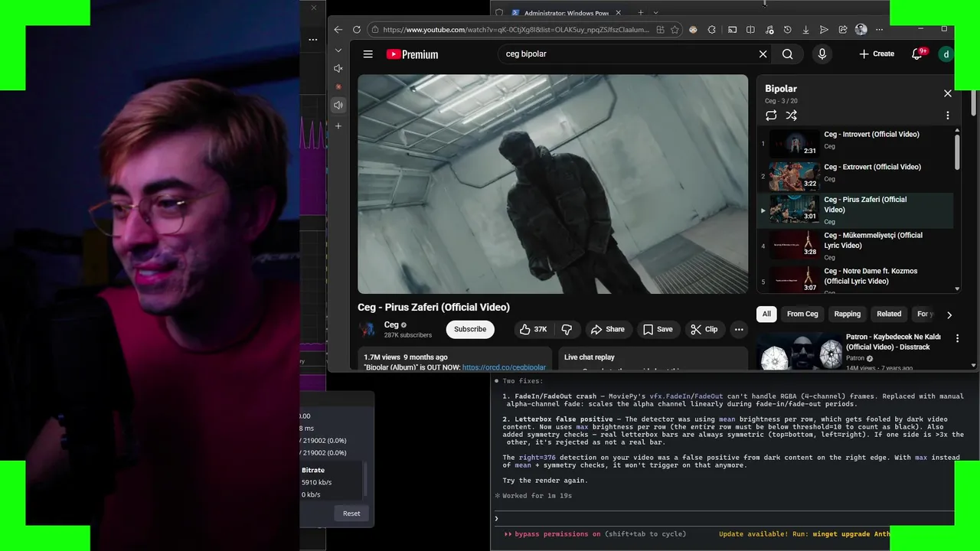Select the 'Rapping' filter chip

pos(848,314)
